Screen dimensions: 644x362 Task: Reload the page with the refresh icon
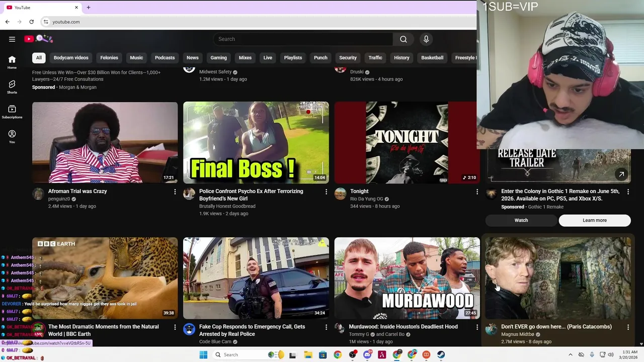point(31,22)
